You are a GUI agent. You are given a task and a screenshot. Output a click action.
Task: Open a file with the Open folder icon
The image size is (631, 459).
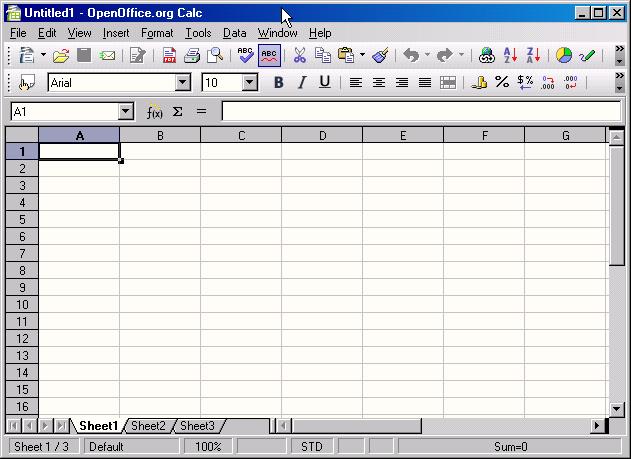click(x=61, y=55)
